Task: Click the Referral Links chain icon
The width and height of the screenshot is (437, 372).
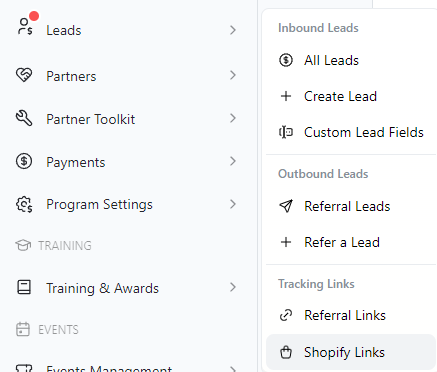Action: click(x=286, y=315)
